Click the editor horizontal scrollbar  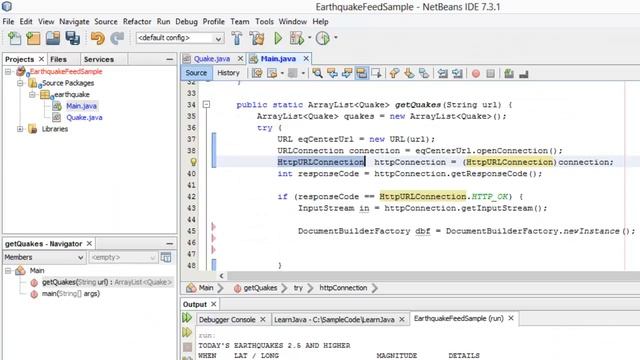433,276
